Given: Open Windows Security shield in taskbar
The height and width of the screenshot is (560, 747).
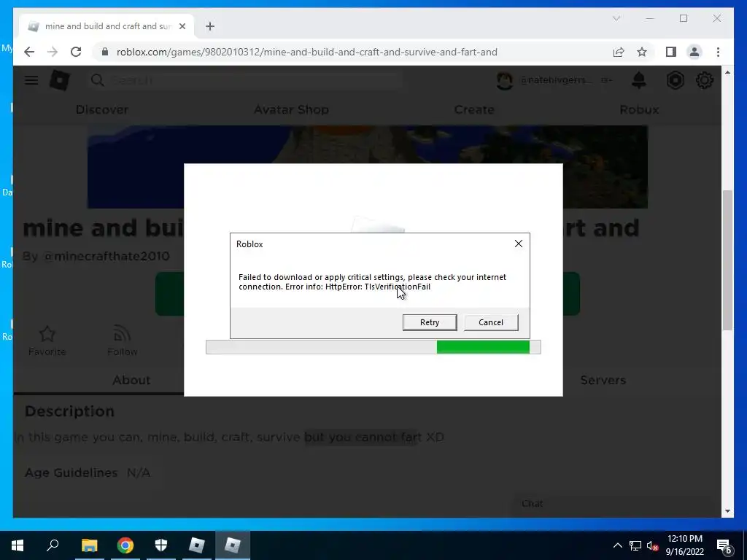Looking at the screenshot, I should pos(161,545).
